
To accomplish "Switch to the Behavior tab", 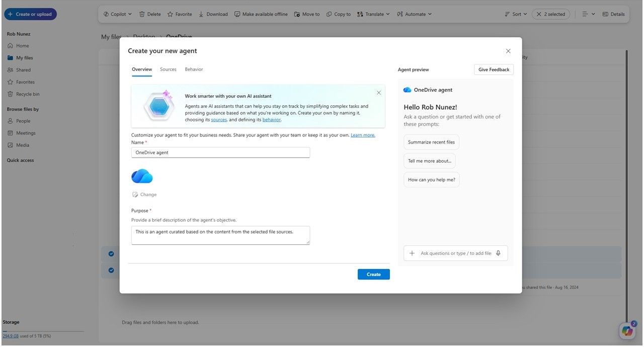I will tap(194, 70).
